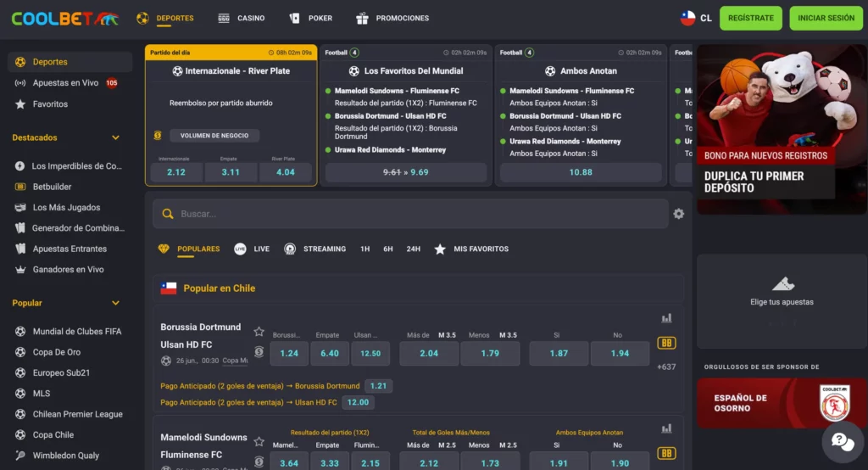Open Deportes in the sidebar

[70, 62]
